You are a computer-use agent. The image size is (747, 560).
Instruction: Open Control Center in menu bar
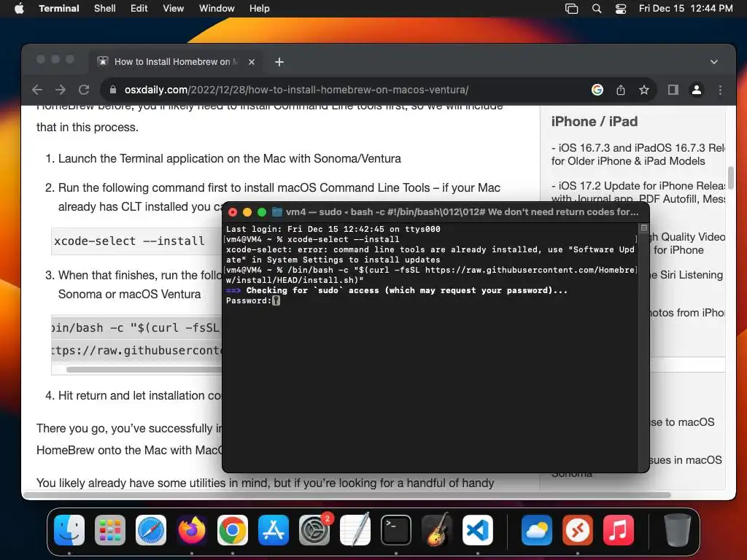621,9
